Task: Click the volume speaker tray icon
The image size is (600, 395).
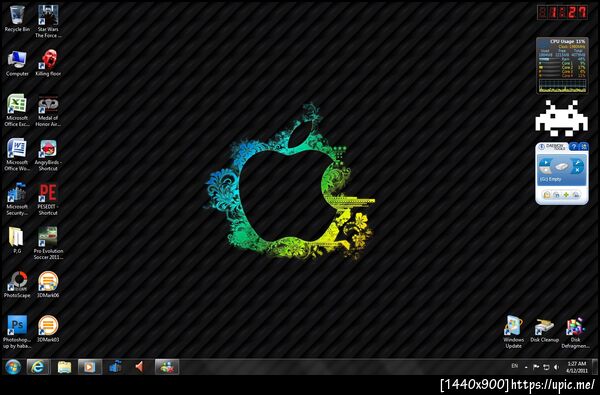Action: point(556,367)
